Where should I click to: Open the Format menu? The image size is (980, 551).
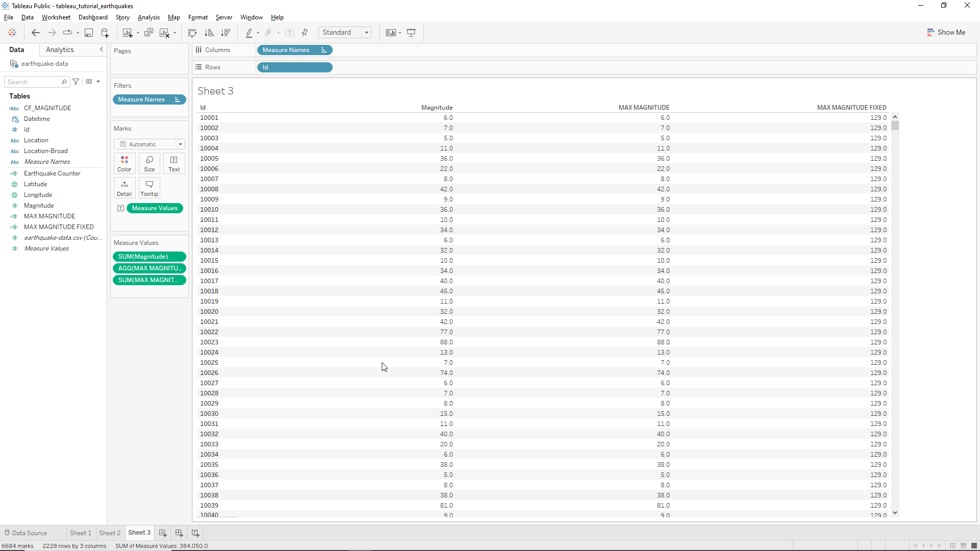pyautogui.click(x=198, y=17)
